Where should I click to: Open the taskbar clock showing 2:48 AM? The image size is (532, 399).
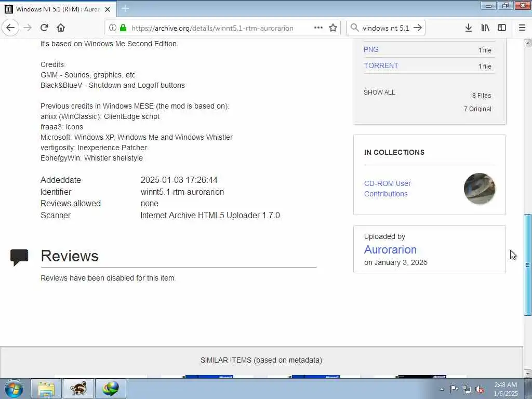click(x=506, y=389)
